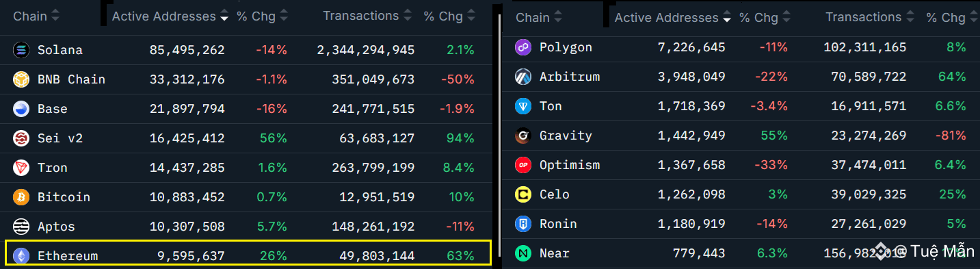Click the Arbitrum logo icon
This screenshot has width=980, height=269.
[523, 77]
